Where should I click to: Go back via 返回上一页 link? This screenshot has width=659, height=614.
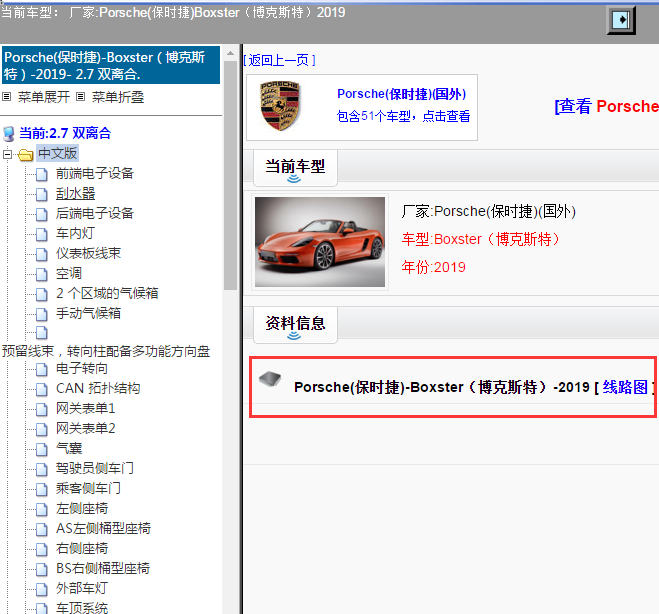(279, 60)
